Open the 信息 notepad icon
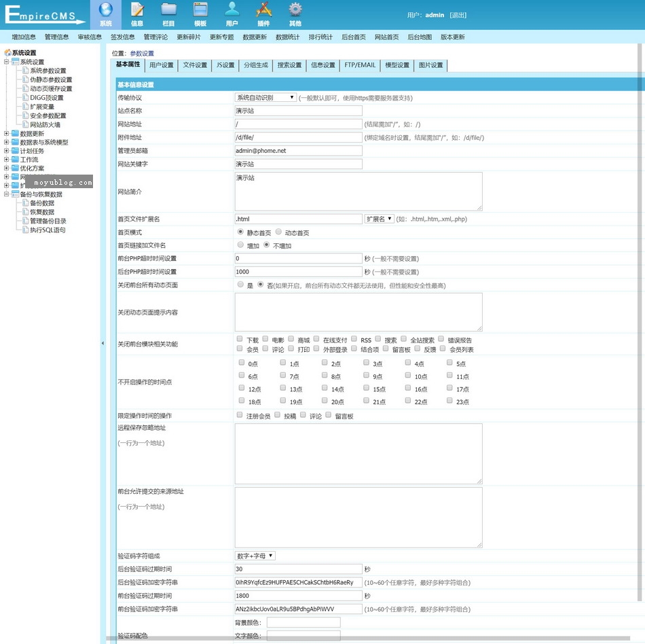 tap(137, 10)
